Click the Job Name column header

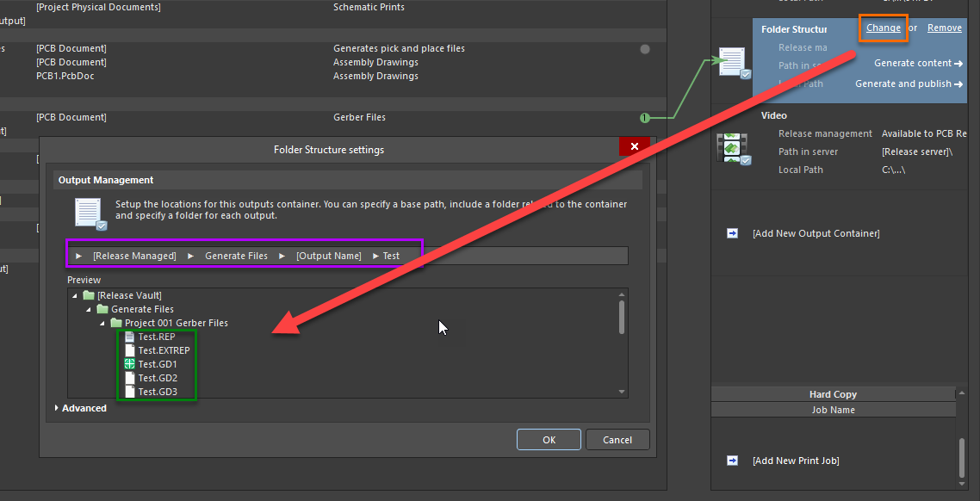coord(833,410)
